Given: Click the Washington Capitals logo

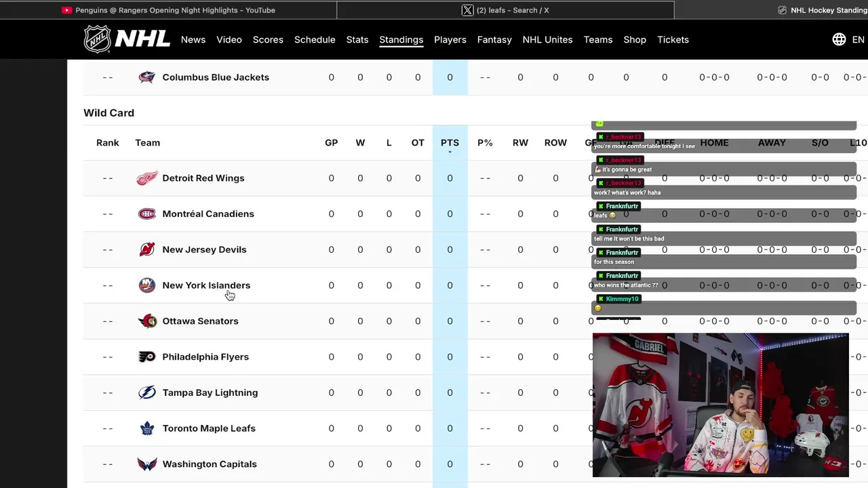Looking at the screenshot, I should 147,464.
